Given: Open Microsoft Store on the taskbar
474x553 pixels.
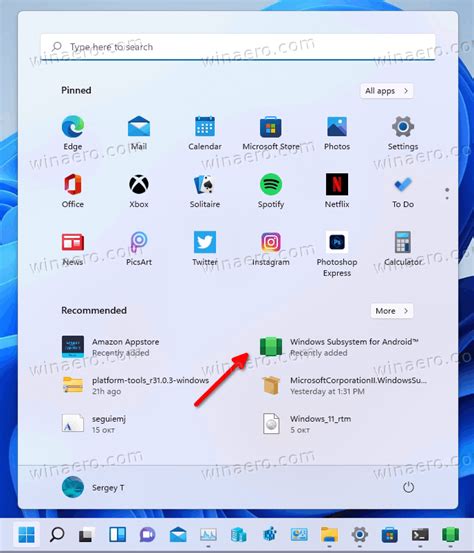Looking at the screenshot, I should coord(390,535).
